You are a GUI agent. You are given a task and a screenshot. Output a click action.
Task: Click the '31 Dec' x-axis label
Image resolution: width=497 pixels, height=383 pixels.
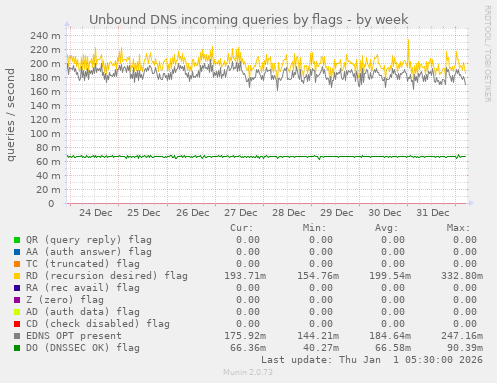pyautogui.click(x=433, y=213)
